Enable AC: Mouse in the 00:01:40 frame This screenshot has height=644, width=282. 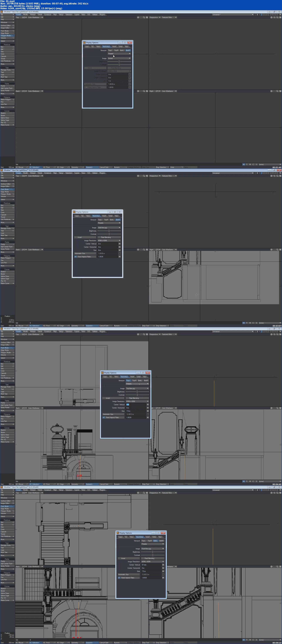pos(22,168)
